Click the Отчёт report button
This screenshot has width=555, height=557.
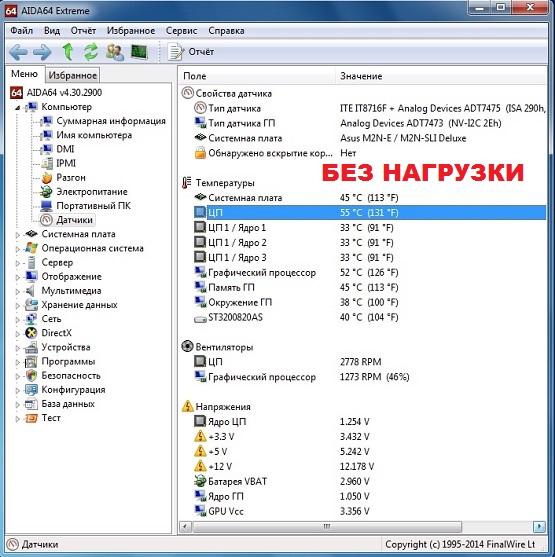click(x=191, y=52)
